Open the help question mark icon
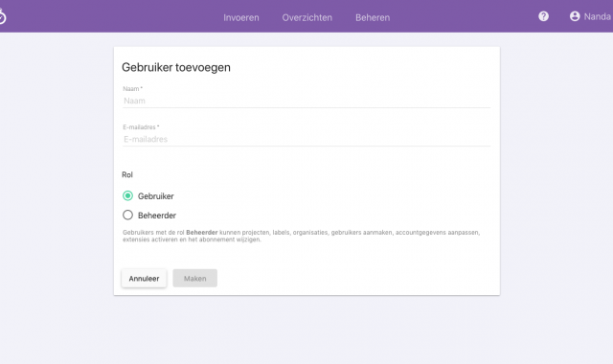613x364 pixels. [543, 16]
